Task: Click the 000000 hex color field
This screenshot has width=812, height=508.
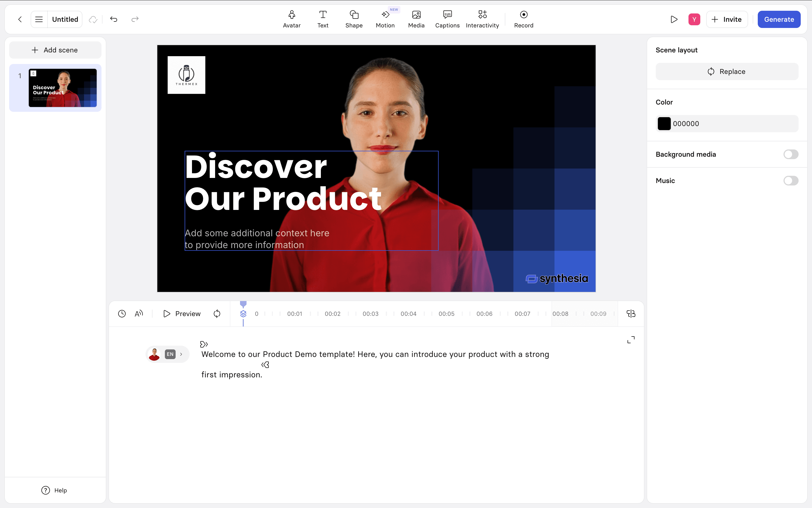Action: [727, 124]
